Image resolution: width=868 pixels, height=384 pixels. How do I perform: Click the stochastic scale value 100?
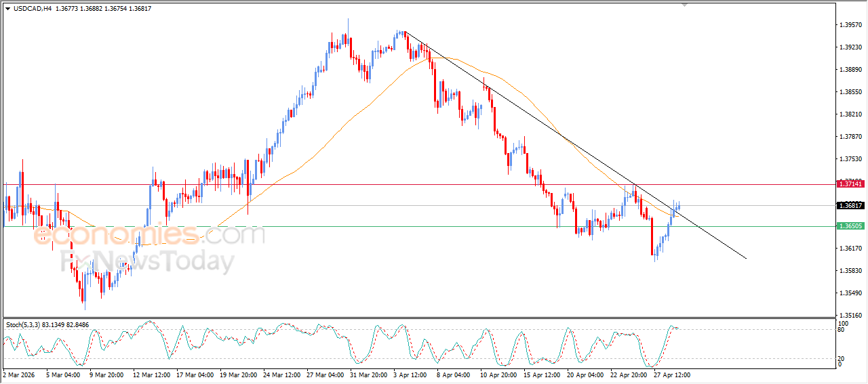844,324
